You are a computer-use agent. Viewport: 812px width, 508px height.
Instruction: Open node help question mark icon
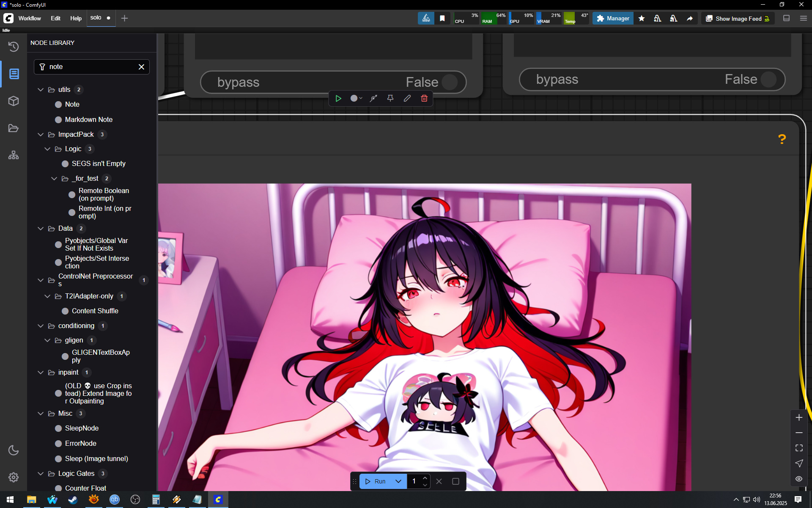tap(782, 139)
